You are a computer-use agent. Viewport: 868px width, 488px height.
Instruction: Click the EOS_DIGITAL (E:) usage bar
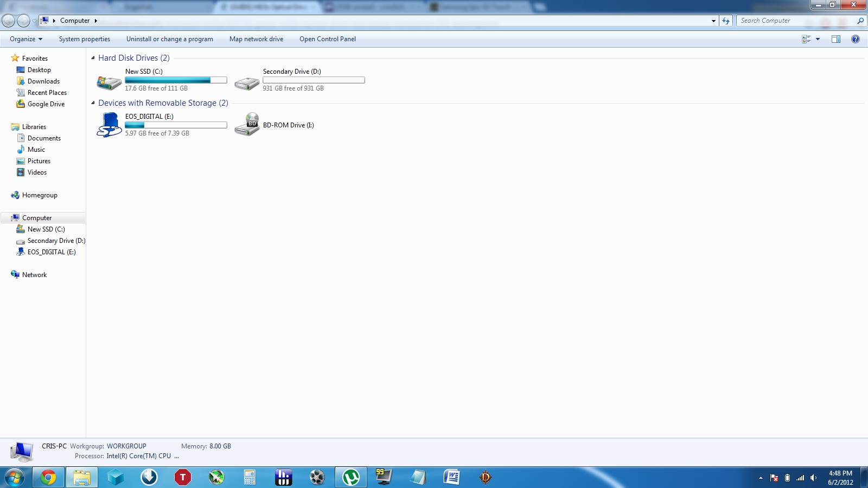click(x=176, y=125)
